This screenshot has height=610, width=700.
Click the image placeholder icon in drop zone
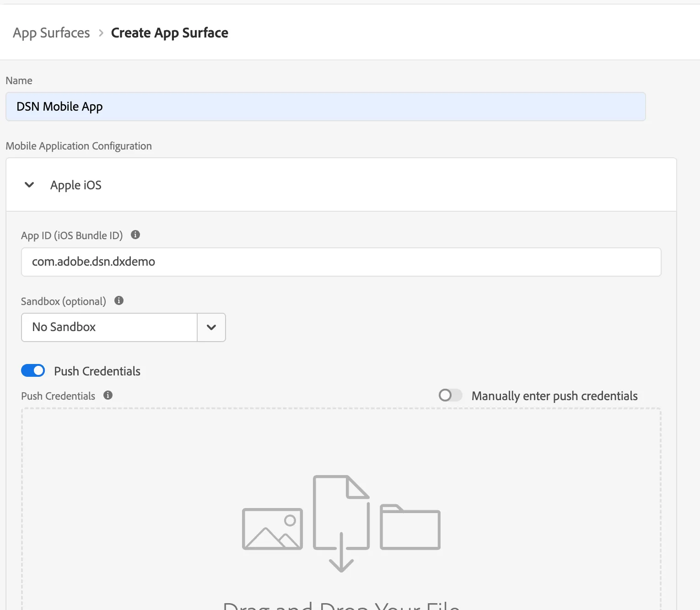pos(272,529)
